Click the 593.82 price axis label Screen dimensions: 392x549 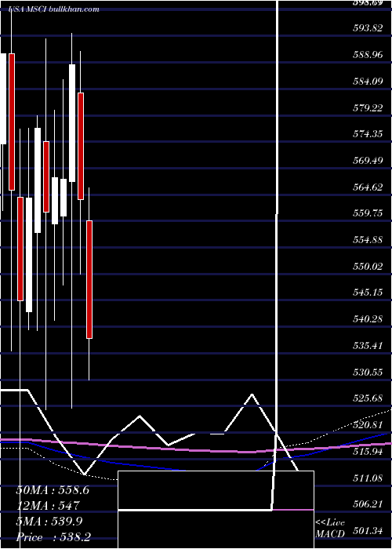tap(367, 29)
